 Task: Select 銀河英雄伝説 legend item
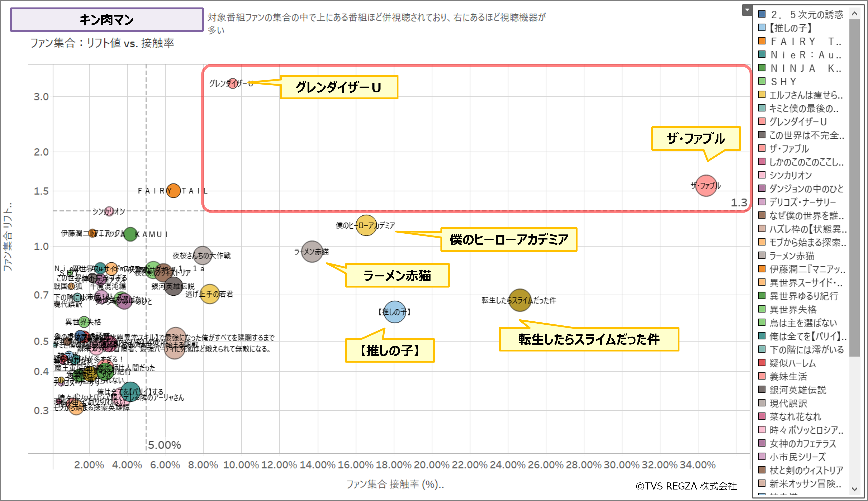797,390
